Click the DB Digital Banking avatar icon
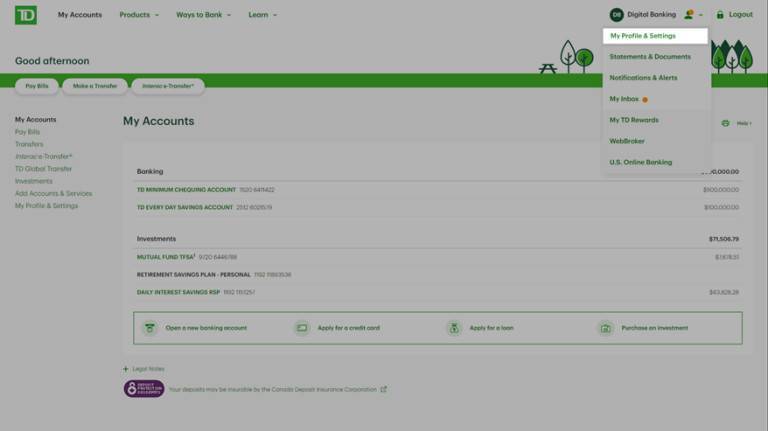Screen dimensions: 768x431 pos(616,15)
